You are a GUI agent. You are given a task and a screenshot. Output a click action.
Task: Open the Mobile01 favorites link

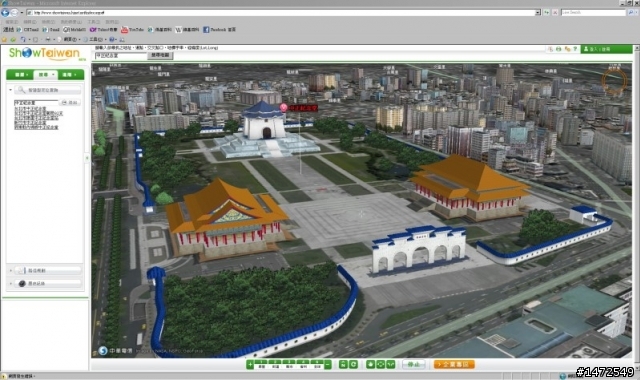(x=75, y=30)
